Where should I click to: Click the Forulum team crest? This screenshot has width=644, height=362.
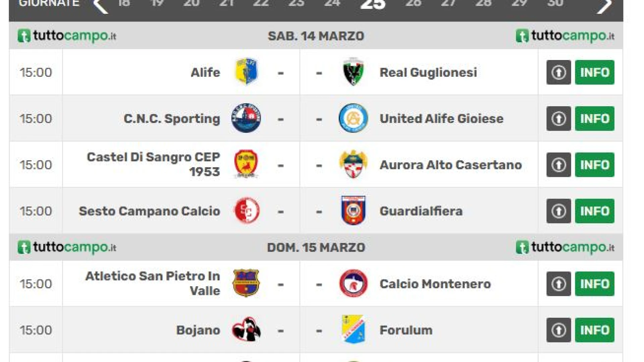click(353, 330)
